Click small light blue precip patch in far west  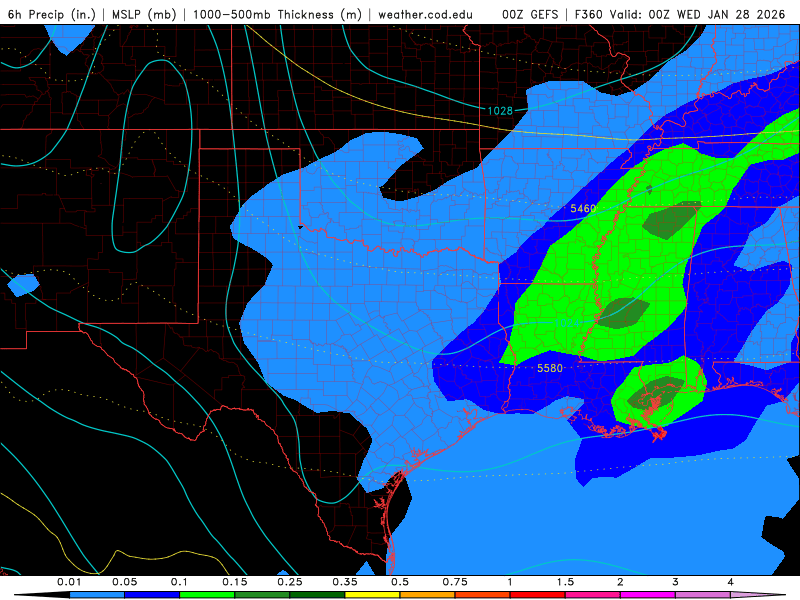coord(23,285)
